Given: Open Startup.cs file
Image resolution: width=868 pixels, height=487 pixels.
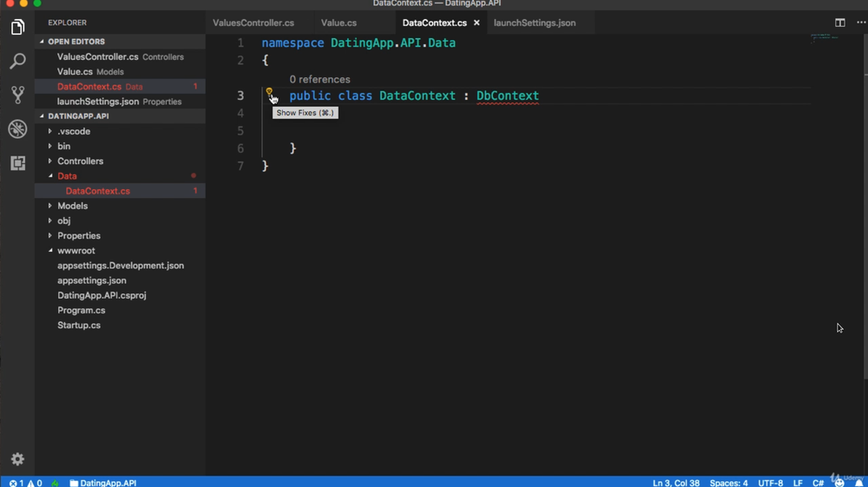Looking at the screenshot, I should tap(120, 326).
